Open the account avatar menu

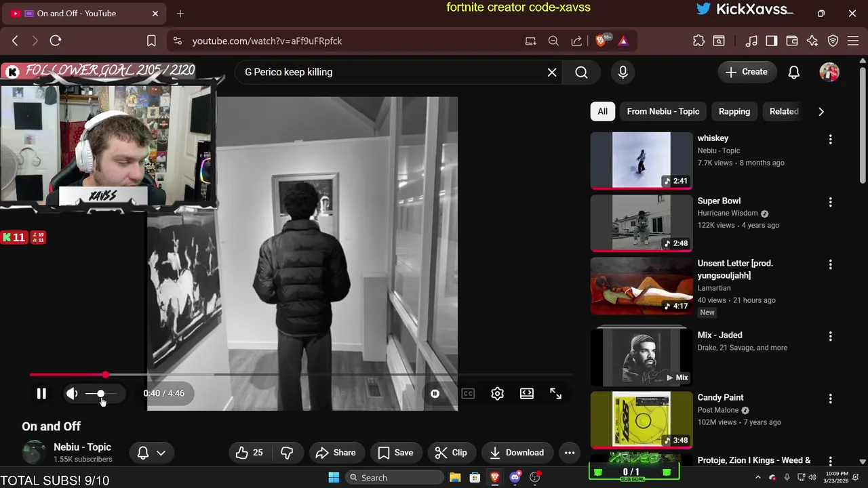(829, 72)
